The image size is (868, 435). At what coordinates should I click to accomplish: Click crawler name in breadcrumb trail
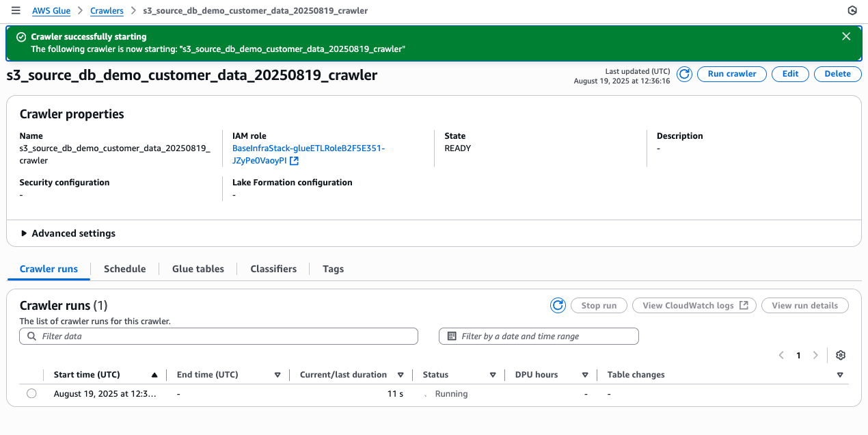(255, 11)
